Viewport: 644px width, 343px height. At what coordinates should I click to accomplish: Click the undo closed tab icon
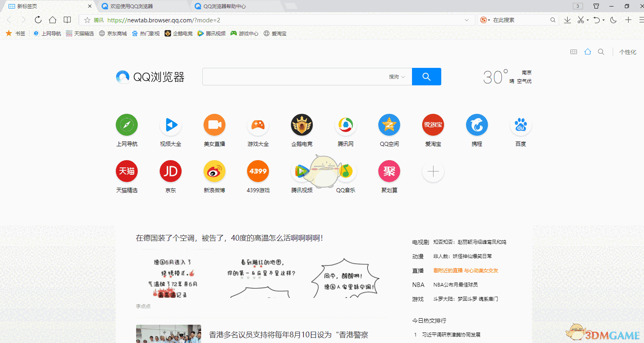coord(596,20)
